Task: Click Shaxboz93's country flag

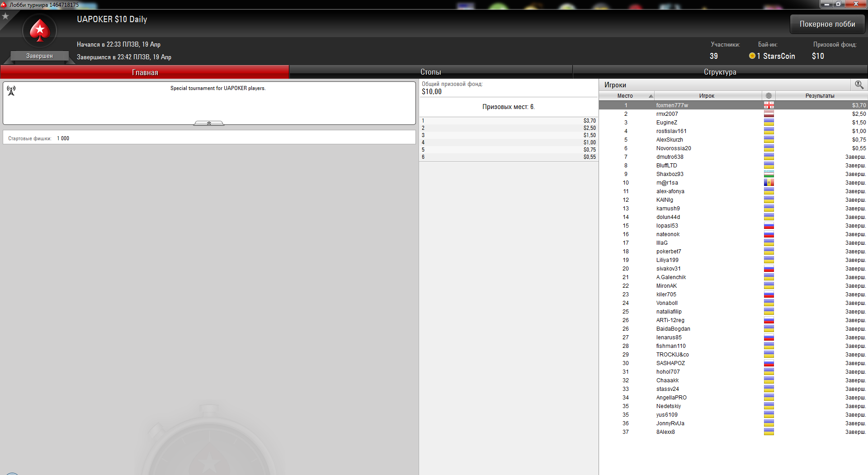Action: pyautogui.click(x=769, y=174)
